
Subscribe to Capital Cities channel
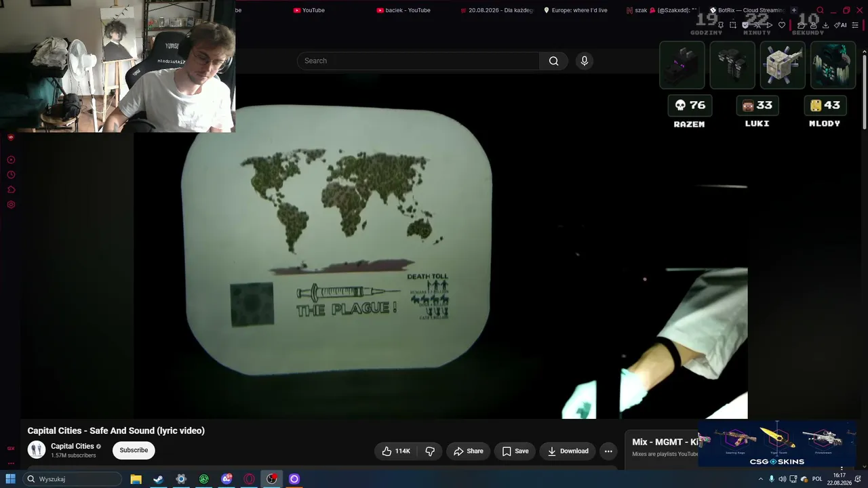pos(134,450)
